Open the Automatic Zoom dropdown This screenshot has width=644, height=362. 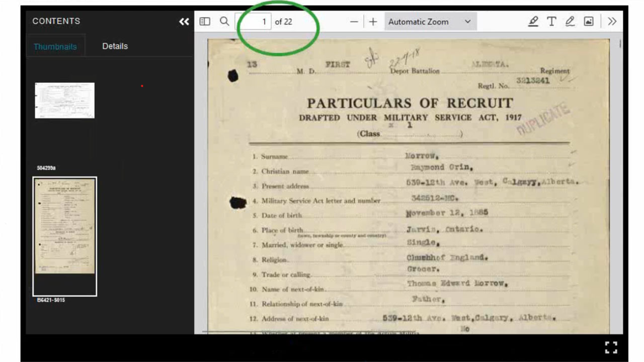(430, 21)
